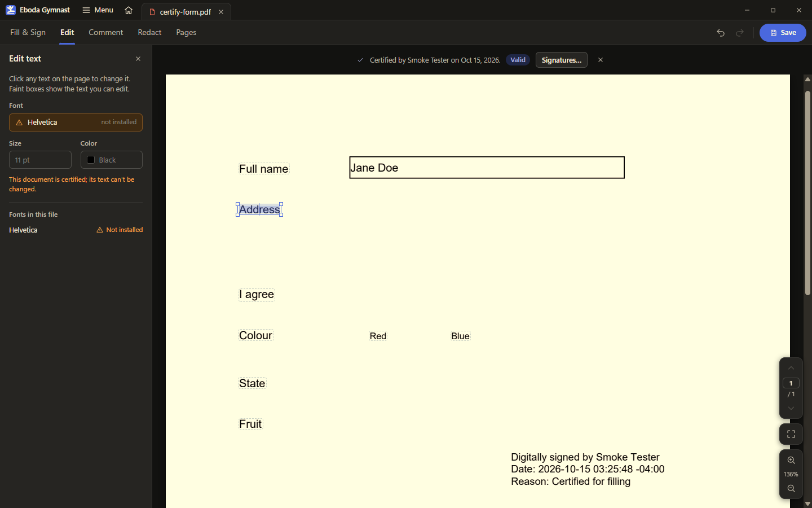Go to the Home icon
This screenshot has width=812, height=508.
pos(129,10)
